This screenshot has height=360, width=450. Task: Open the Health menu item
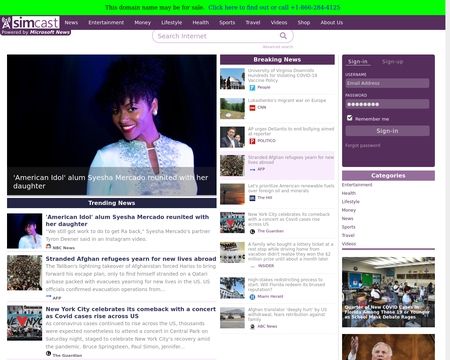click(200, 23)
